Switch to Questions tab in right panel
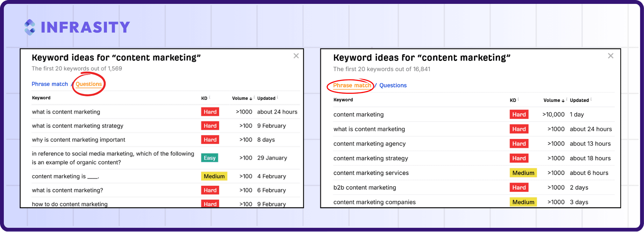This screenshot has width=644, height=232. 393,85
